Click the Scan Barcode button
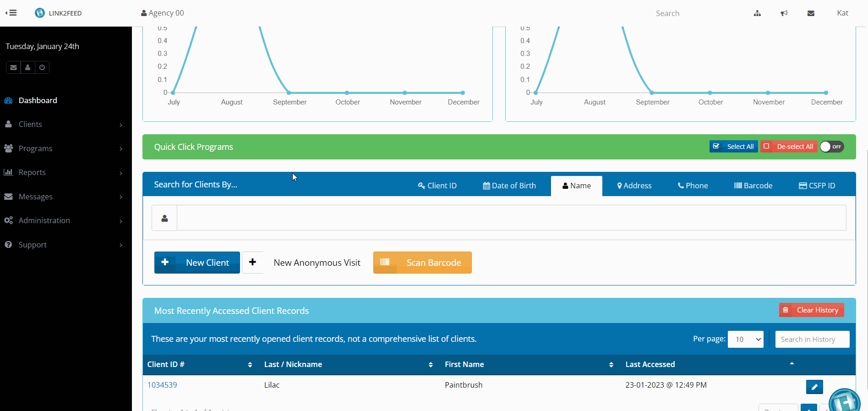868x411 pixels. point(422,263)
